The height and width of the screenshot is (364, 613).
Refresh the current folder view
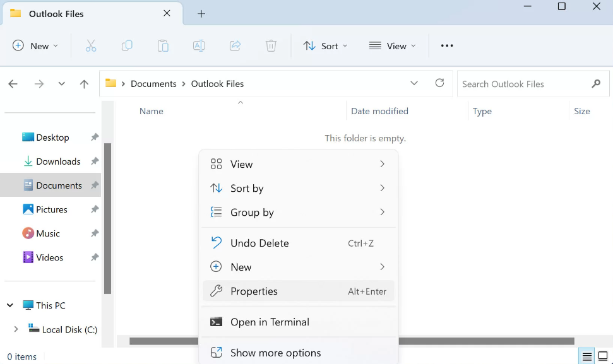440,83
